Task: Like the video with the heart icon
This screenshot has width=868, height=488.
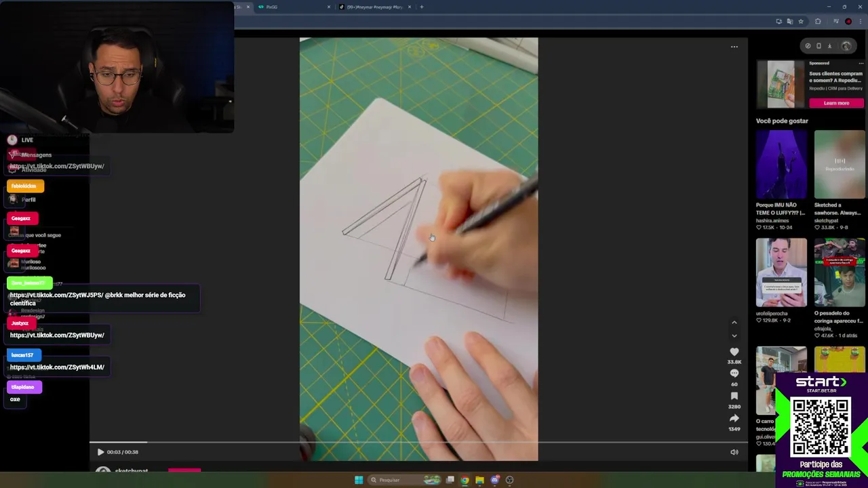Action: (x=734, y=352)
